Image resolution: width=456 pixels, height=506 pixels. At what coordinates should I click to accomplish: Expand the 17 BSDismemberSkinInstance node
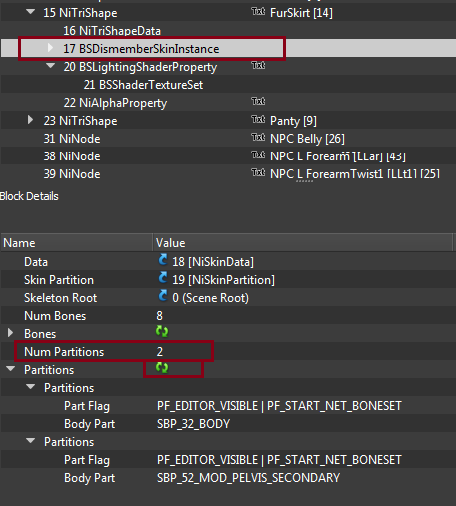click(x=50, y=48)
